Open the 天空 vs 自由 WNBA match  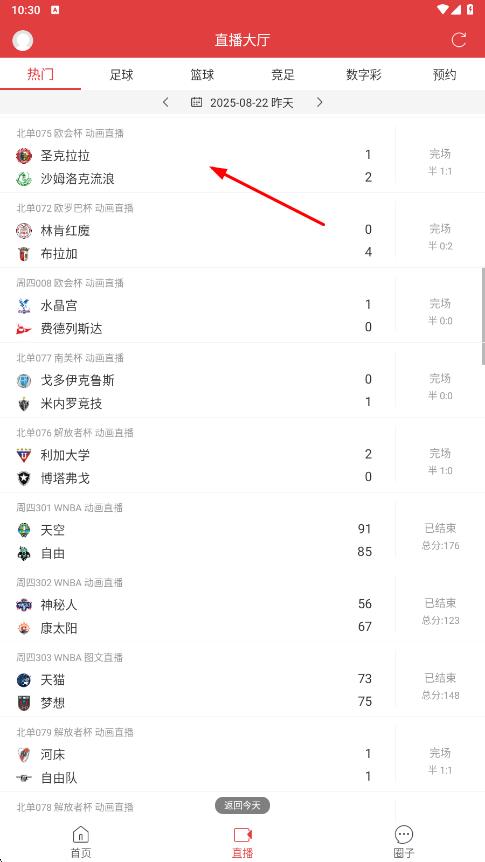[x=242, y=531]
